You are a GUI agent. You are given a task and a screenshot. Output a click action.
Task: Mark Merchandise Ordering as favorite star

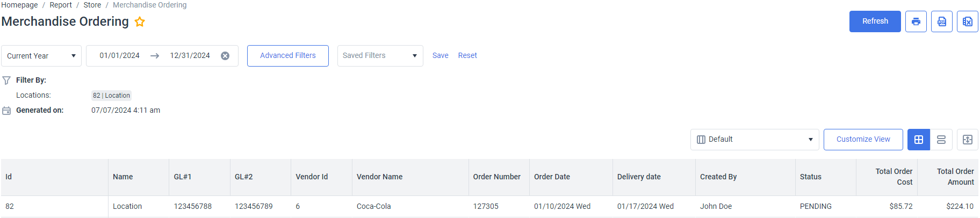(x=140, y=22)
